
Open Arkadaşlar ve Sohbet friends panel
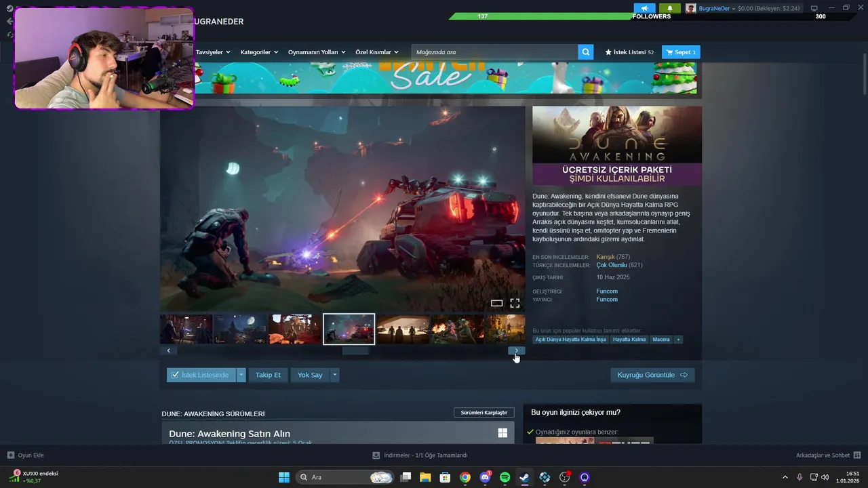click(x=828, y=455)
